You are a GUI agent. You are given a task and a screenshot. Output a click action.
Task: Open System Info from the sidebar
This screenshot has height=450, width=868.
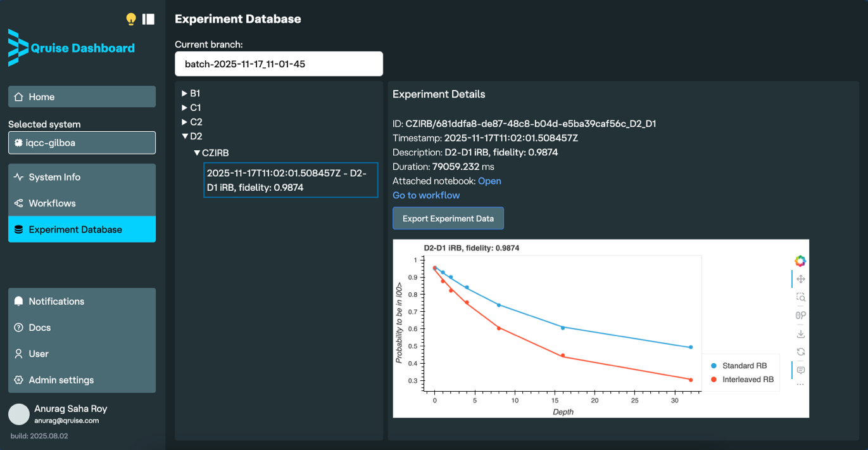[x=54, y=177]
